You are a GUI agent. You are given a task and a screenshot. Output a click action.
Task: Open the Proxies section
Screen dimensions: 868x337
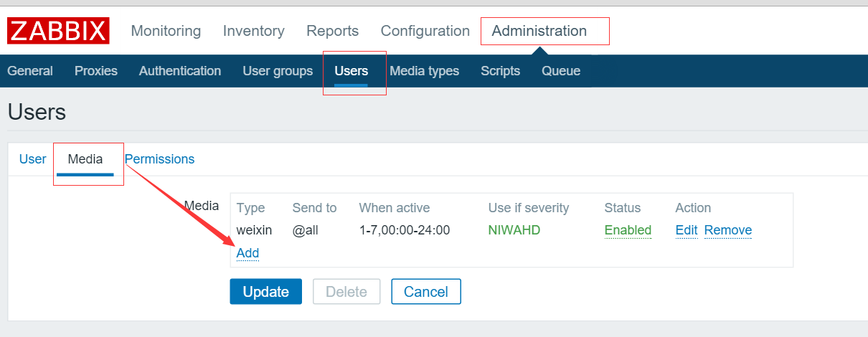[96, 71]
